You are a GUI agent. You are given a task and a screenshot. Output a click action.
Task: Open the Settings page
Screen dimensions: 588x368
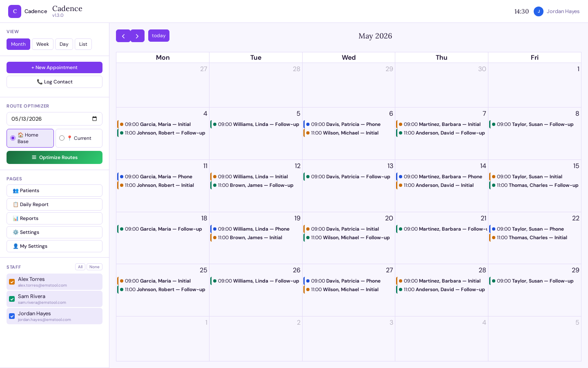pyautogui.click(x=54, y=232)
